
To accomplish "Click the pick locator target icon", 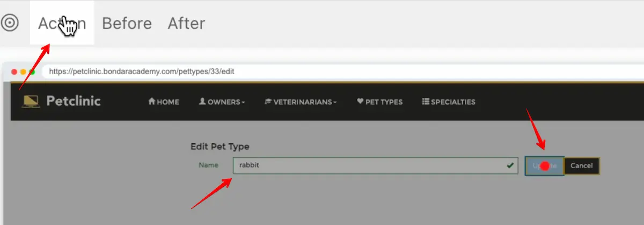I will [10, 23].
